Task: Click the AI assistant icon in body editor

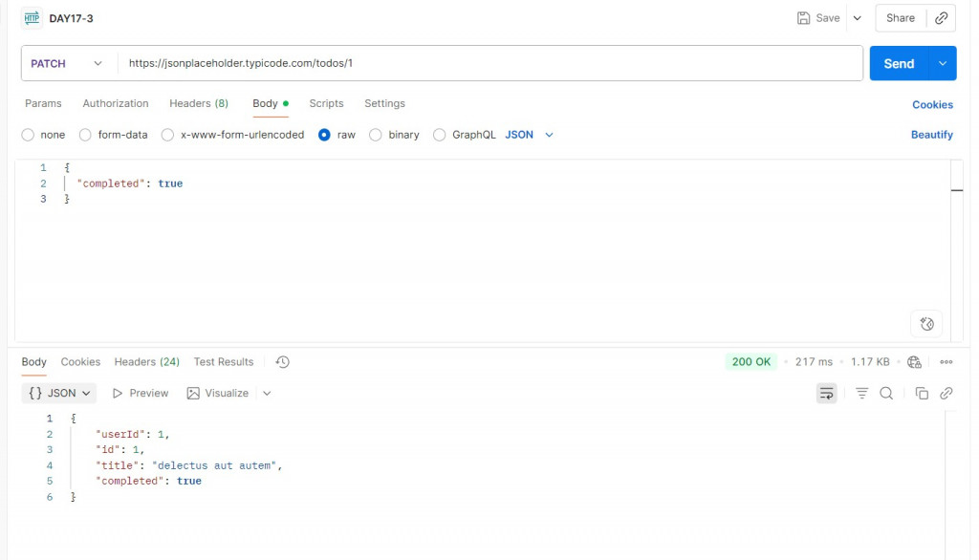Action: 927,324
